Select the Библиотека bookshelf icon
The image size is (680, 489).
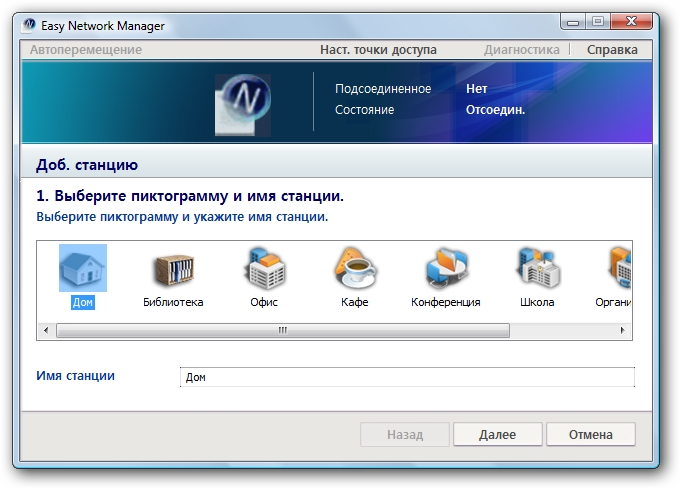(173, 269)
